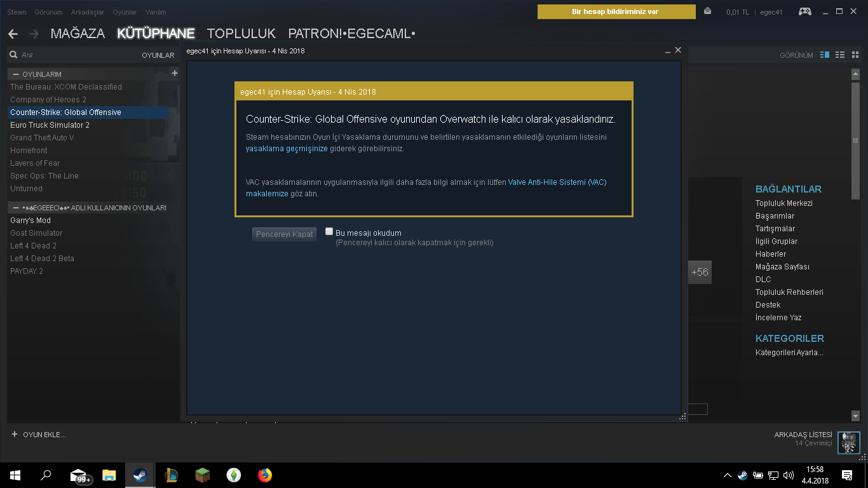Switch library to list view
Image resolution: width=868 pixels, height=488 pixels.
pyautogui.click(x=840, y=55)
